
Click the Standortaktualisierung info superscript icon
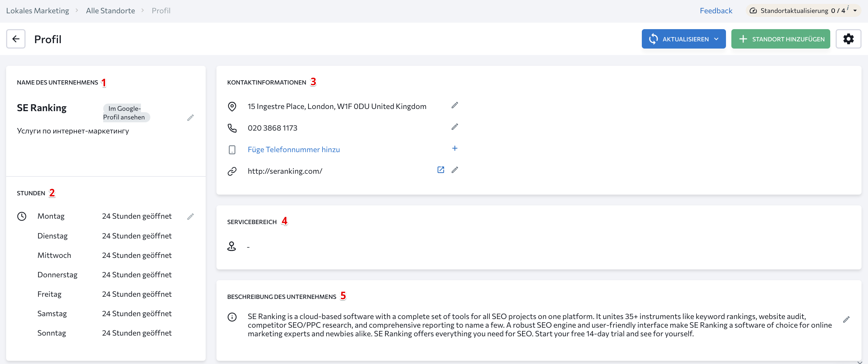point(848,8)
